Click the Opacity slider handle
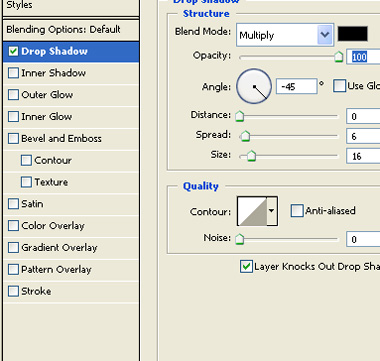380x361 pixels. pyautogui.click(x=339, y=57)
